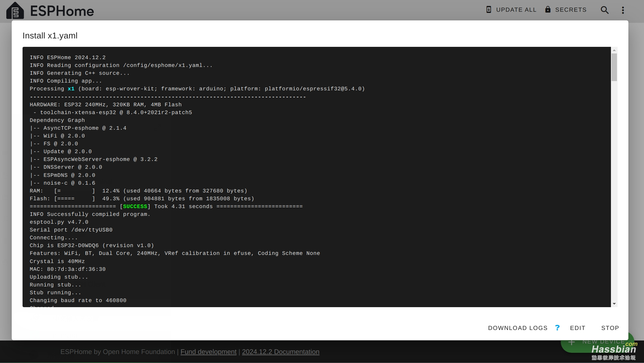The image size is (644, 363).
Task: Click the 'Stub running...' log line
Action: (56, 292)
